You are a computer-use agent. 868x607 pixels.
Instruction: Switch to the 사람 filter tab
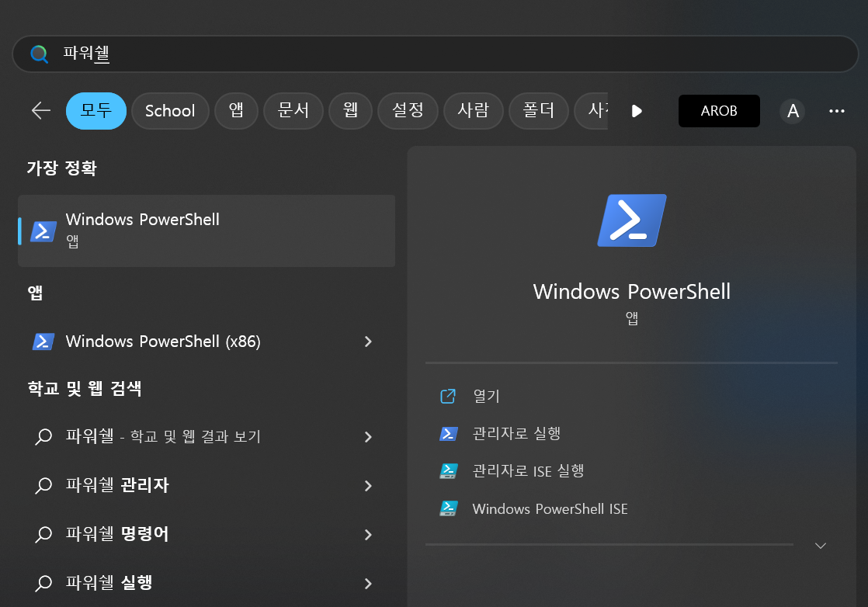coord(474,111)
